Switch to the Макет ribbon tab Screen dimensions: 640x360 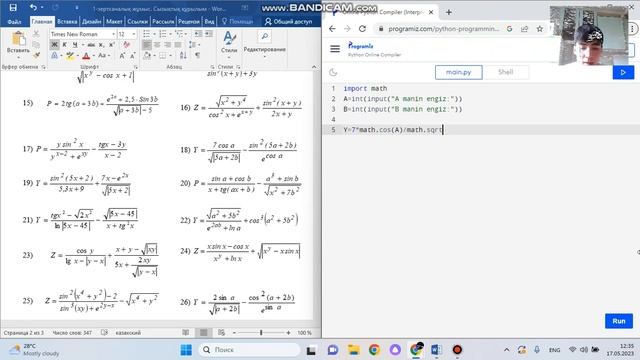(x=114, y=22)
